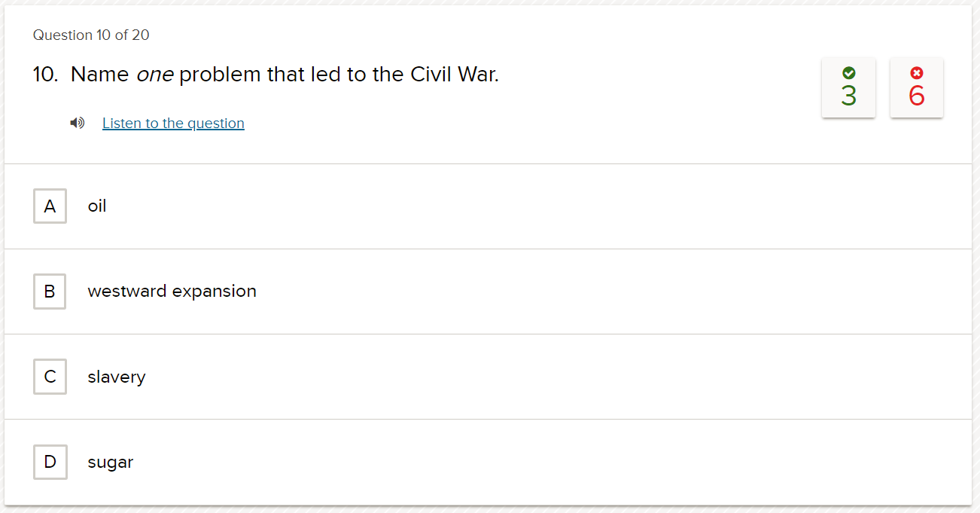This screenshot has height=513, width=980.
Task: Click the '10.' question number prefix
Action: pos(45,75)
